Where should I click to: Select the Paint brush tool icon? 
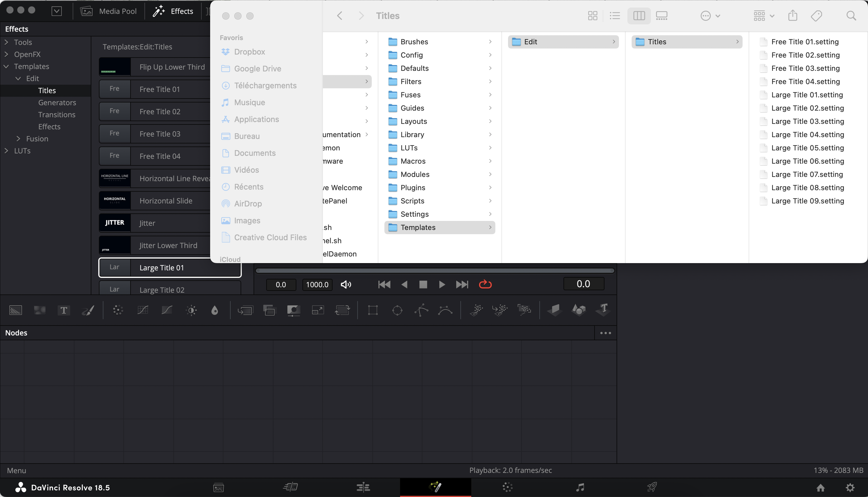(x=88, y=309)
